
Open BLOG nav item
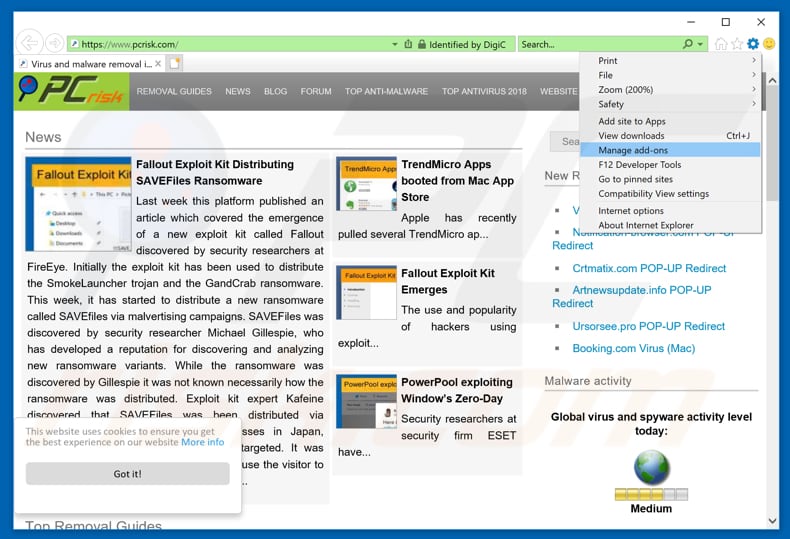(x=275, y=92)
